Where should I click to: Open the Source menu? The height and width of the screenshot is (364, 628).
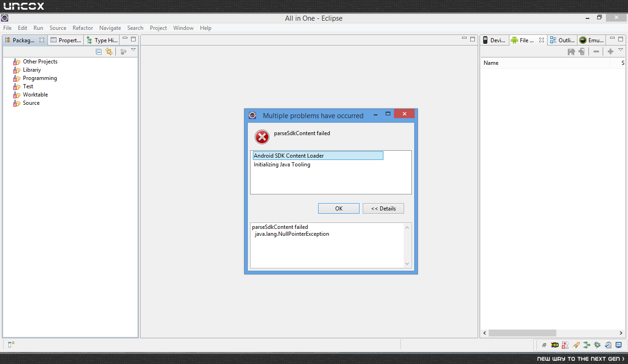click(x=58, y=28)
